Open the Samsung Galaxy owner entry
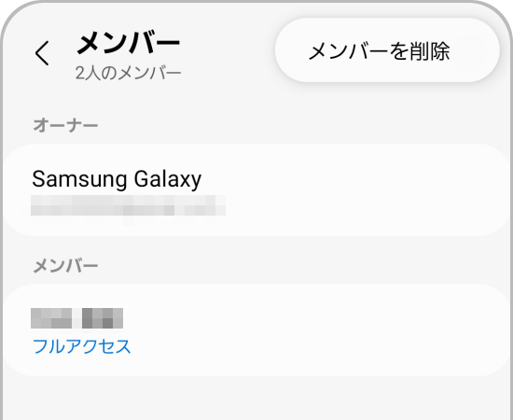Screen dimensions: 513x420 coord(256,189)
